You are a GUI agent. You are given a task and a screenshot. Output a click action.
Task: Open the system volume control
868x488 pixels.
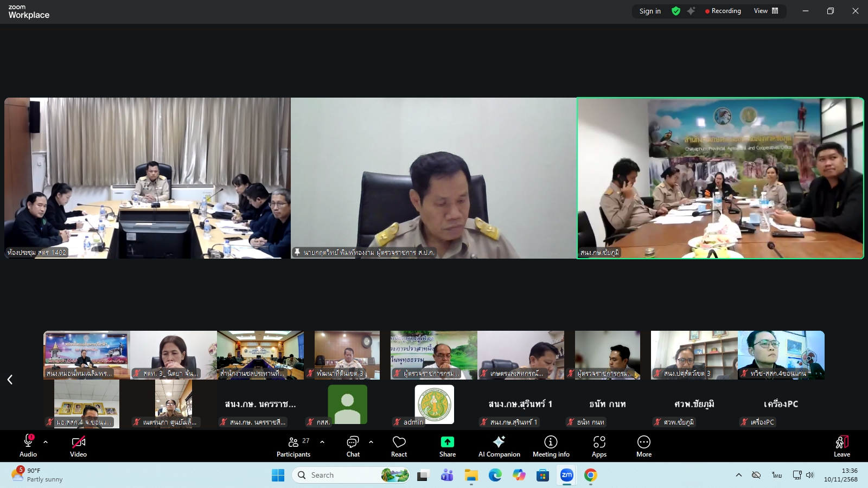(x=810, y=475)
